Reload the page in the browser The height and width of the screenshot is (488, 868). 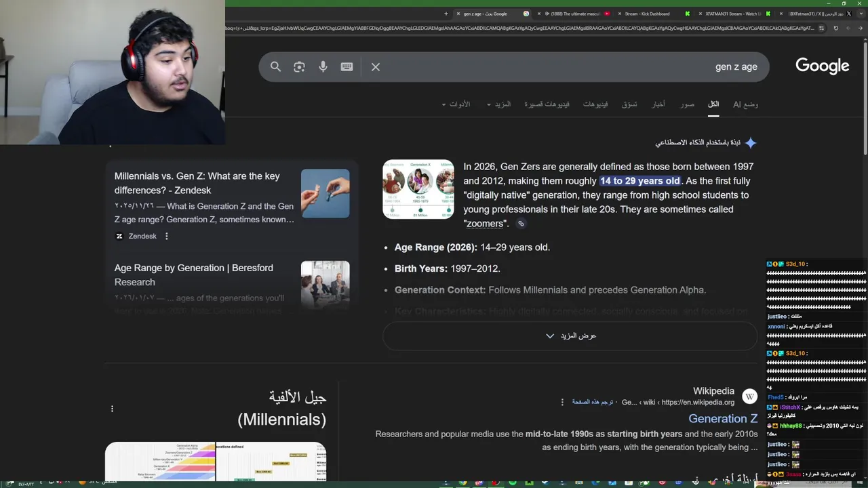835,28
